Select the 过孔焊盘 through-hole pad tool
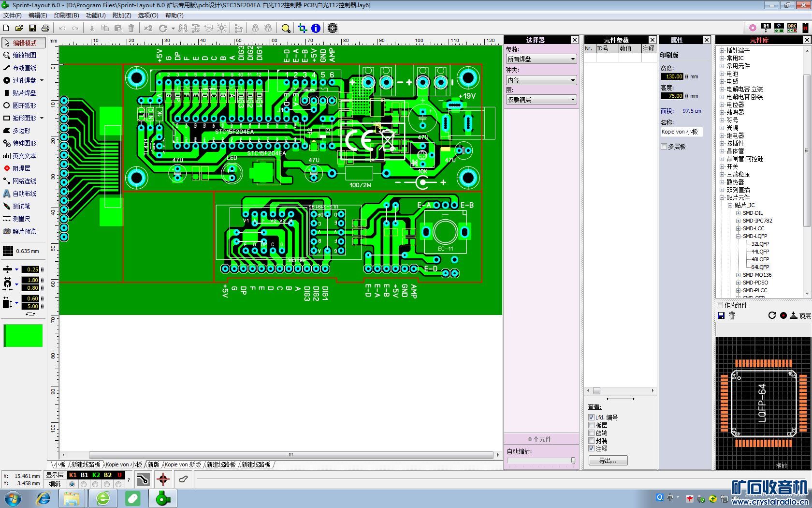Viewport: 812px width, 508px height. (x=20, y=80)
